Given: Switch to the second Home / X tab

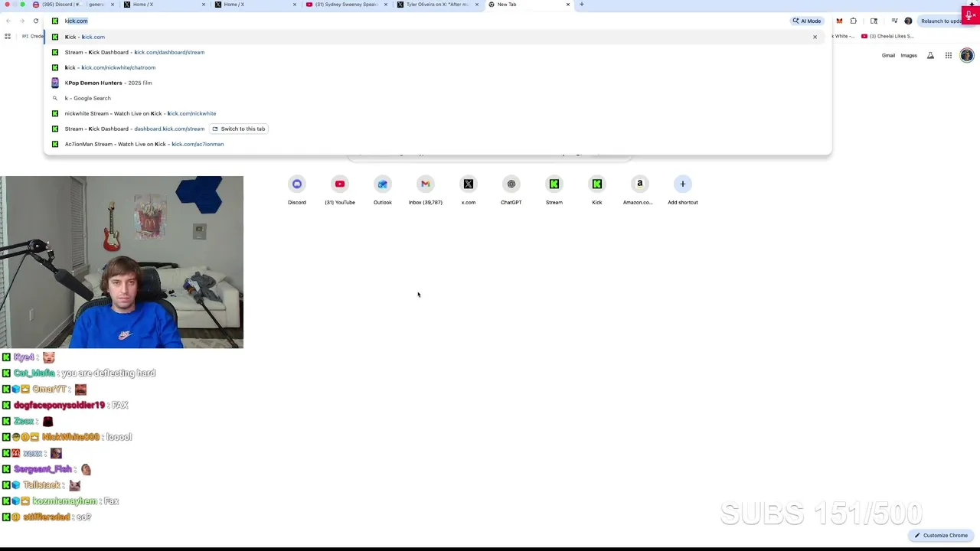Looking at the screenshot, I should coord(255,5).
